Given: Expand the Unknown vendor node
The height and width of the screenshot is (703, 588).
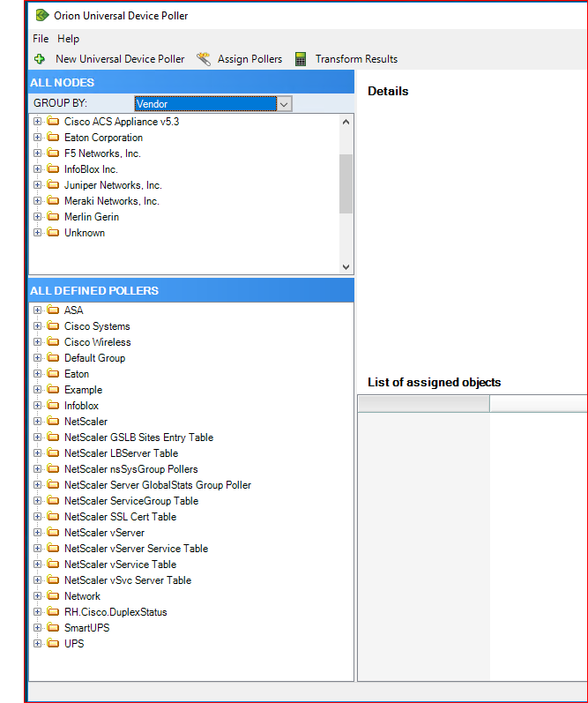Looking at the screenshot, I should pos(37,232).
